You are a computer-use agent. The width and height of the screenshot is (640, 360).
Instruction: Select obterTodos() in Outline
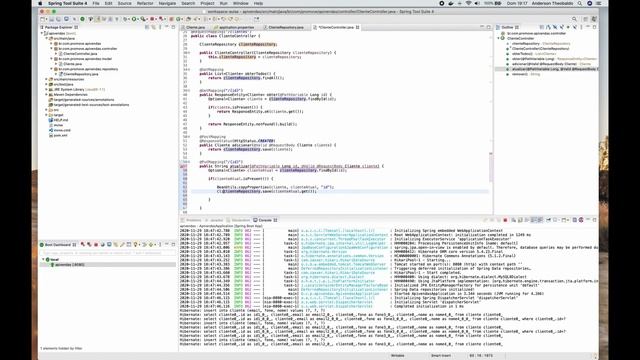pyautogui.click(x=522, y=54)
